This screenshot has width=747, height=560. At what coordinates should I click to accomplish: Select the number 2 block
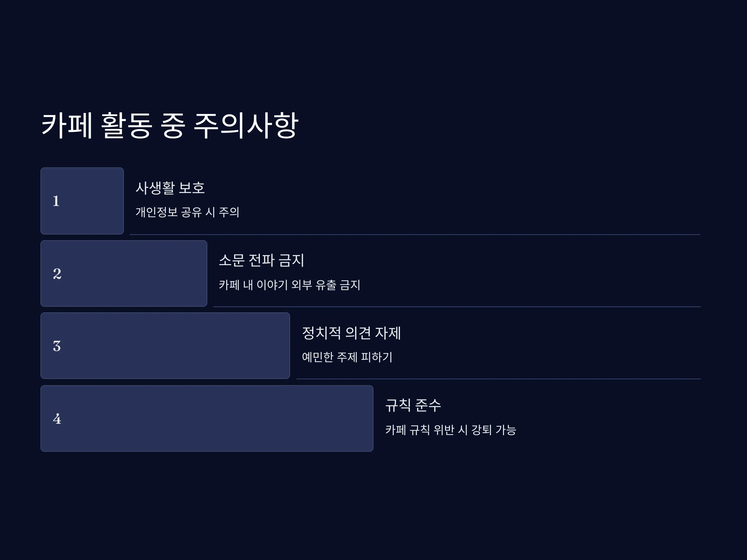click(x=124, y=273)
